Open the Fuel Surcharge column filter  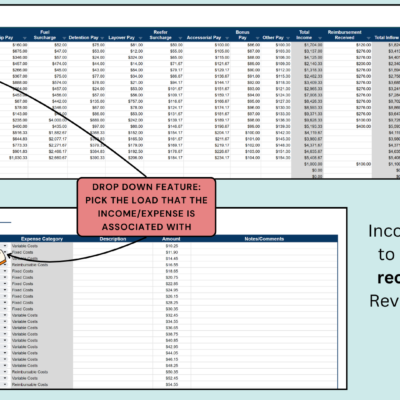tap(64, 38)
